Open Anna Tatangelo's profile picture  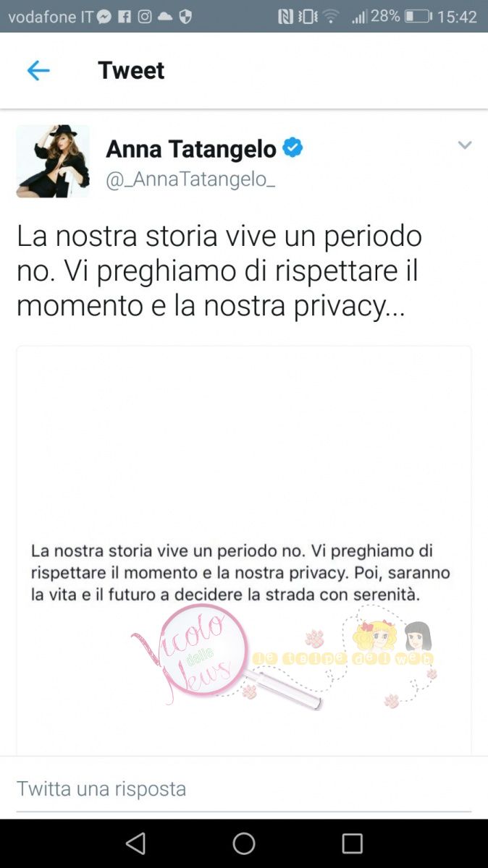[x=53, y=161]
